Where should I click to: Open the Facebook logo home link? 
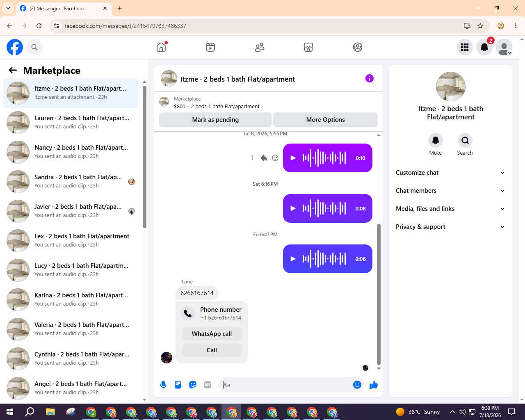[15, 47]
